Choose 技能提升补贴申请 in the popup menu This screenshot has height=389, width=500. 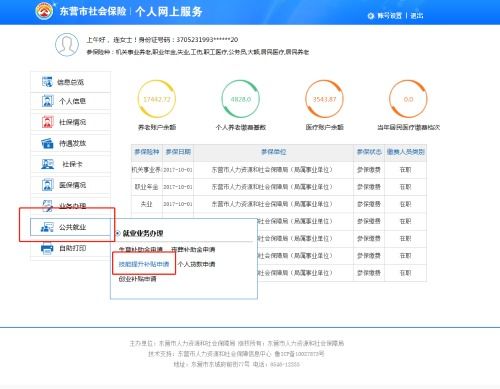click(x=144, y=264)
